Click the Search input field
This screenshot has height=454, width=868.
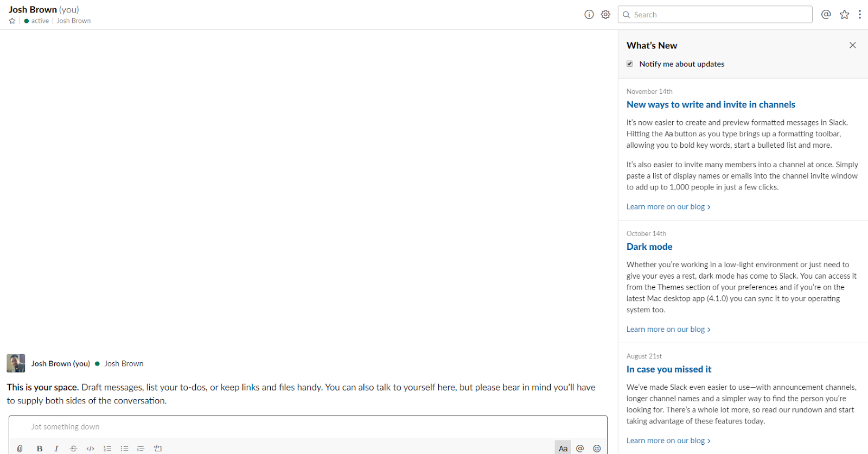pos(715,15)
